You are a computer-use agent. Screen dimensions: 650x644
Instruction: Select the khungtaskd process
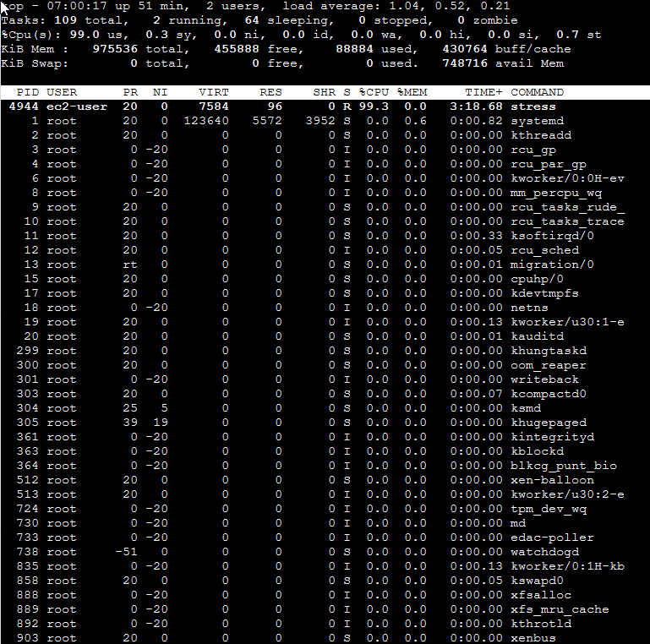[x=549, y=351]
